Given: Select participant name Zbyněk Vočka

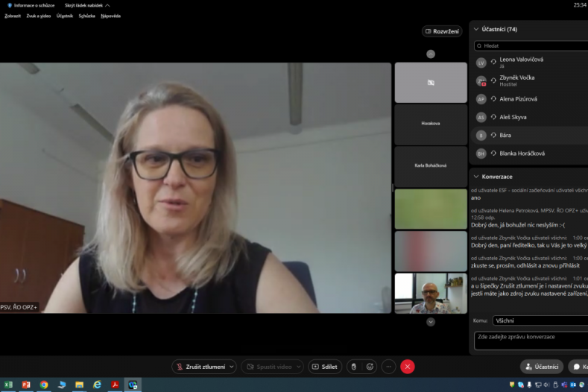Looking at the screenshot, I should pyautogui.click(x=516, y=78).
